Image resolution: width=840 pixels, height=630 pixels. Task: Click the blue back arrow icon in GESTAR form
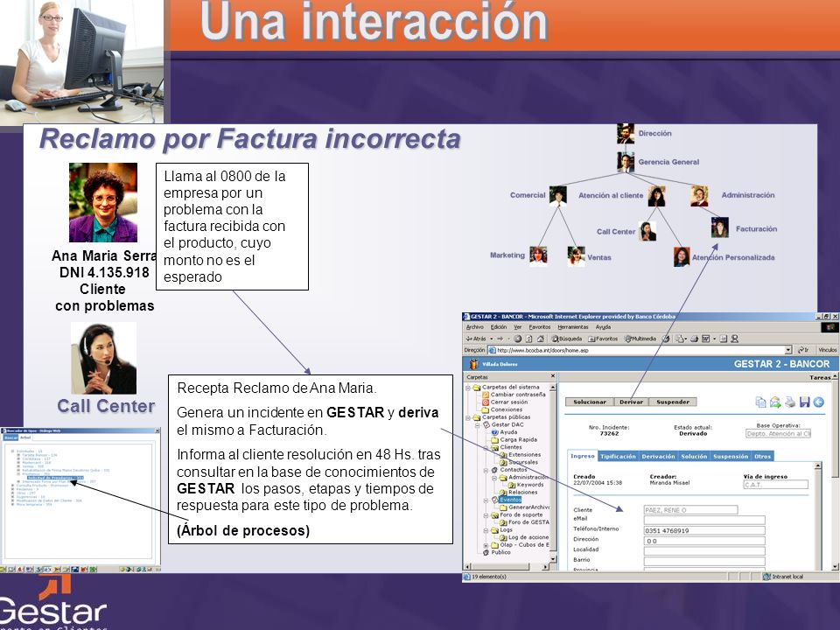tap(819, 402)
